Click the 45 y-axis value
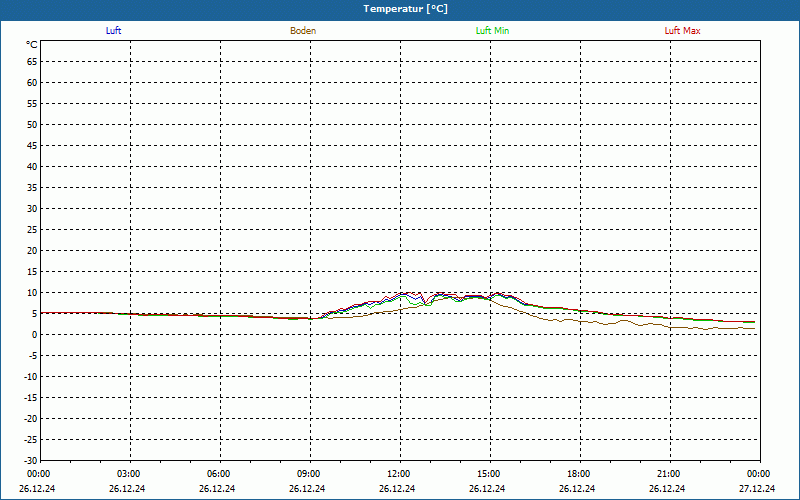800x500 pixels. (x=32, y=146)
